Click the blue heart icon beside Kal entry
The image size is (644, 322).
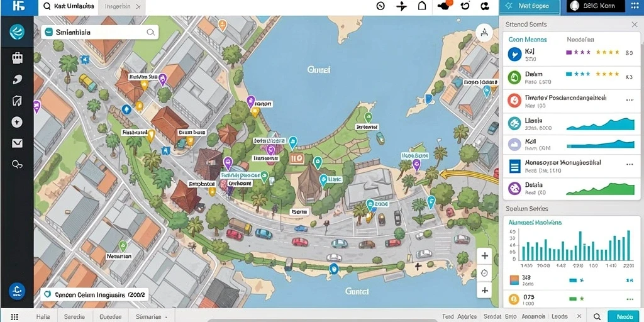514,54
